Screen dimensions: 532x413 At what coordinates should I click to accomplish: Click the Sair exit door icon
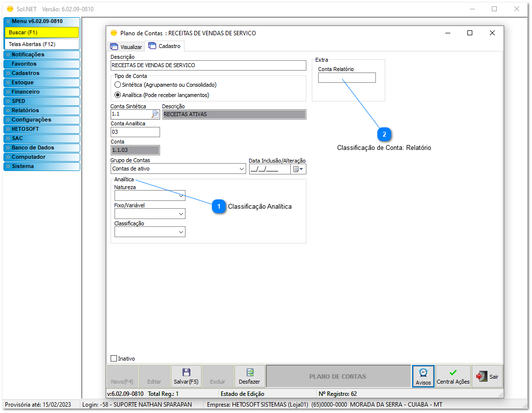[x=481, y=376]
